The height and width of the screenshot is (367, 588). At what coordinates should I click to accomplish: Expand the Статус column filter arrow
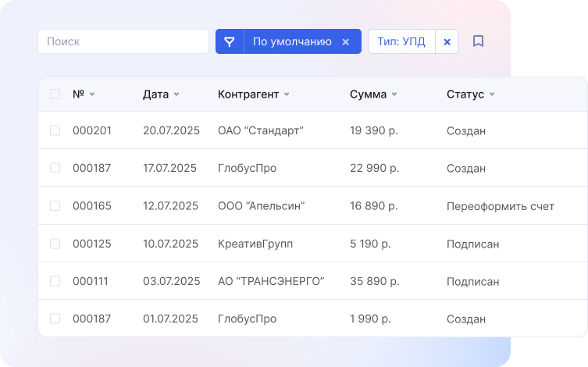coord(492,94)
